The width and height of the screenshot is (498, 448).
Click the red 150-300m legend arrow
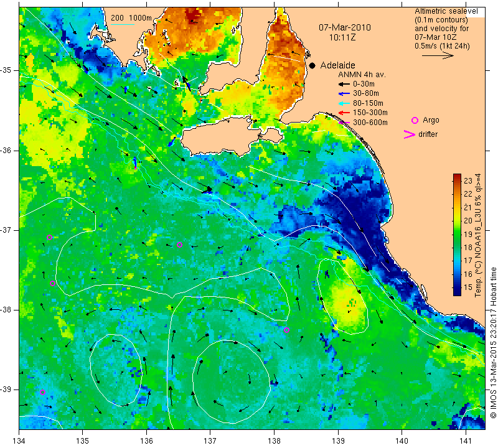coord(344,113)
